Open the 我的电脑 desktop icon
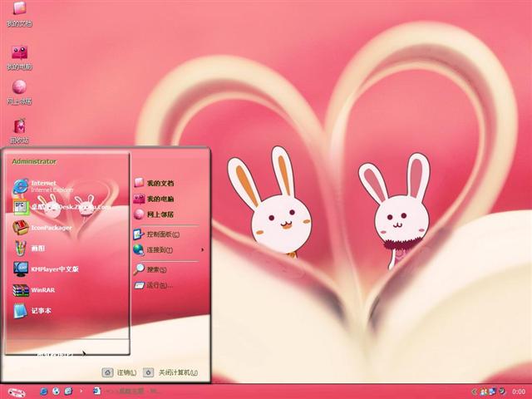The height and width of the screenshot is (399, 532). [18, 55]
